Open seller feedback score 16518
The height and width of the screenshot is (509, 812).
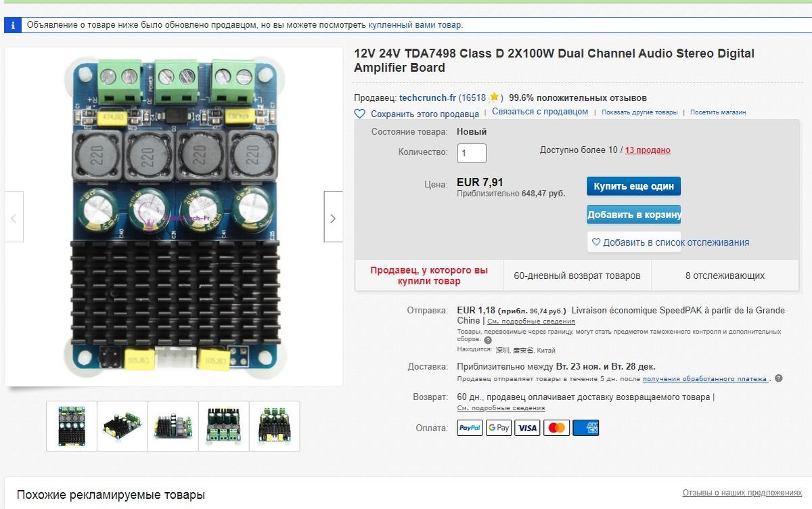[474, 97]
